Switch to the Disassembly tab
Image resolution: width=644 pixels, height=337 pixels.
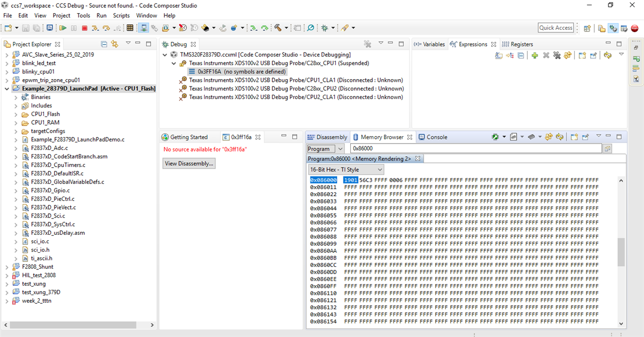tap(327, 137)
